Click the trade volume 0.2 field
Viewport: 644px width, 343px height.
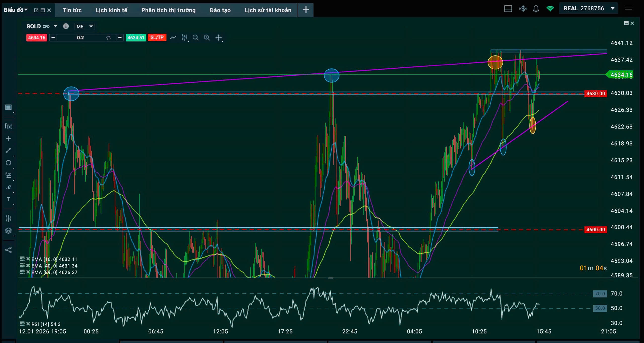click(80, 38)
